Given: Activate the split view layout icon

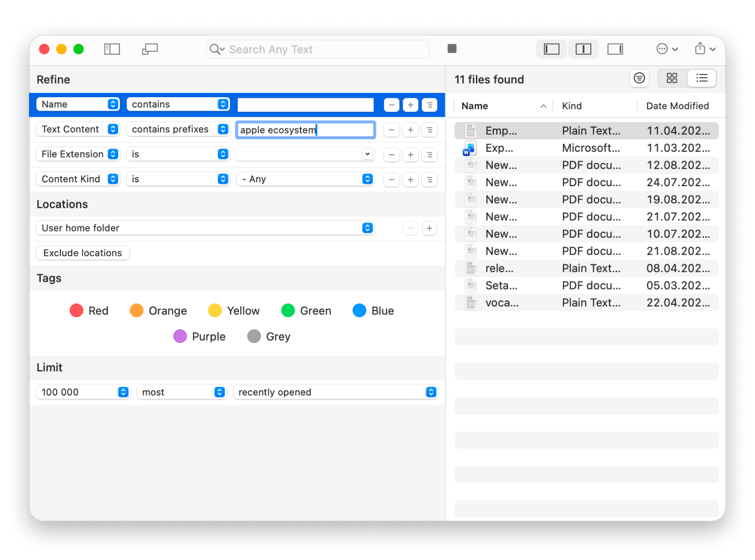Looking at the screenshot, I should pos(583,49).
